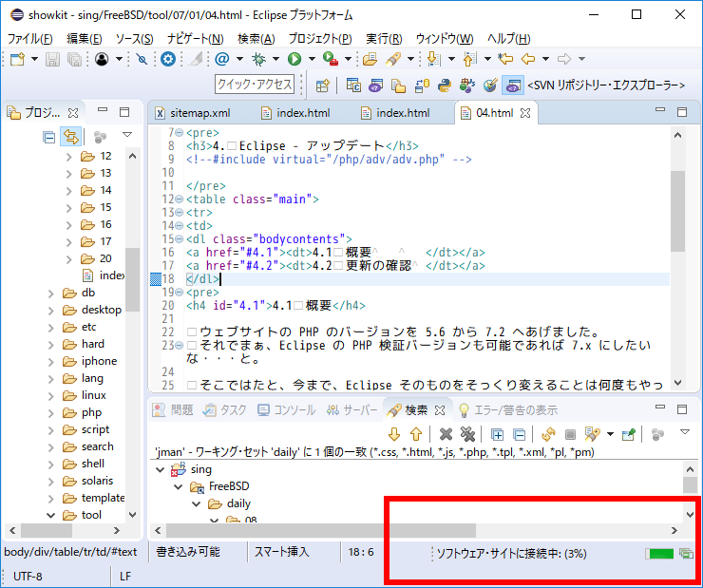Select the linux folder in Project Explorer
Image resolution: width=703 pixels, height=588 pixels.
tap(85, 396)
